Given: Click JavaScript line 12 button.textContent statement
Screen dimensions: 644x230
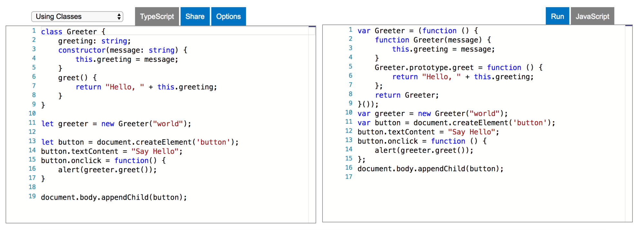Looking at the screenshot, I should (x=428, y=132).
